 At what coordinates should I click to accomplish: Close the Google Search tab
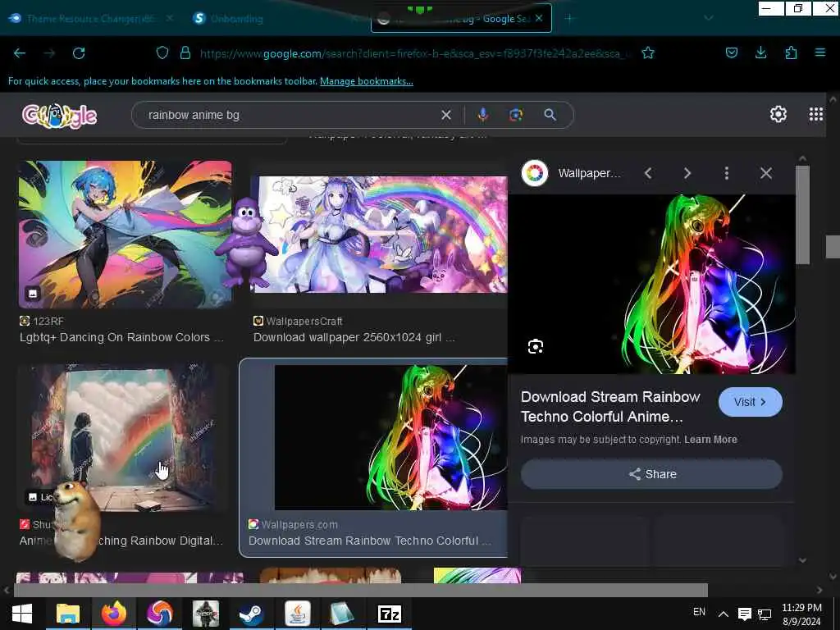click(x=539, y=18)
